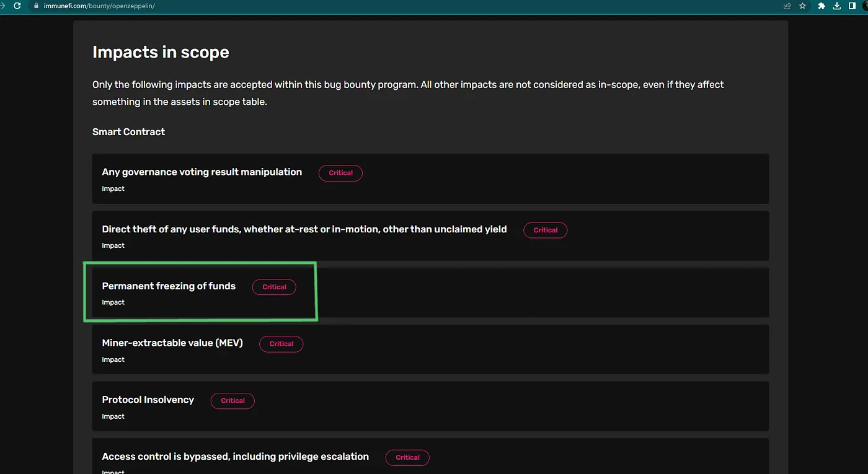Click the share page icon
This screenshot has height=474, width=868.
pos(787,6)
